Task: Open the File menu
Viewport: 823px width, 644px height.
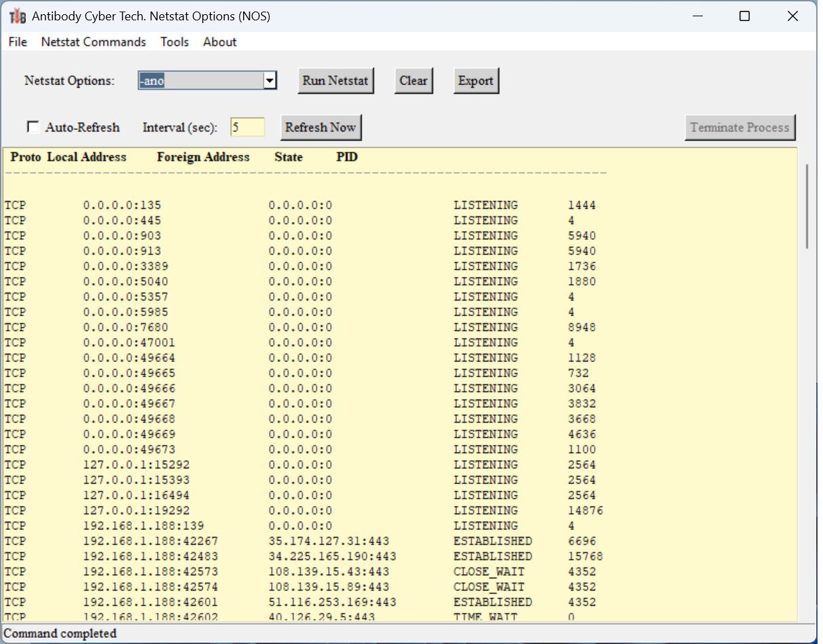Action: (18, 42)
